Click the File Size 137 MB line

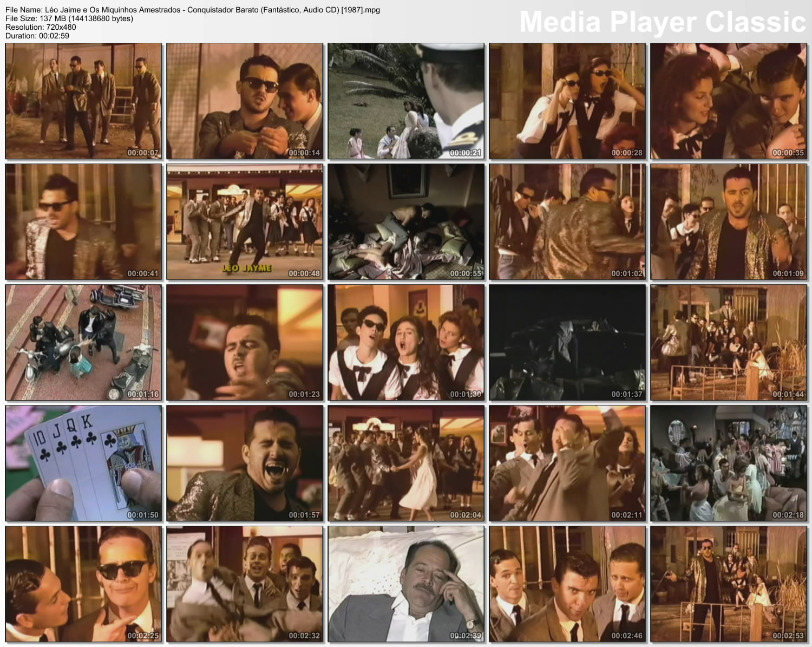[x=69, y=18]
